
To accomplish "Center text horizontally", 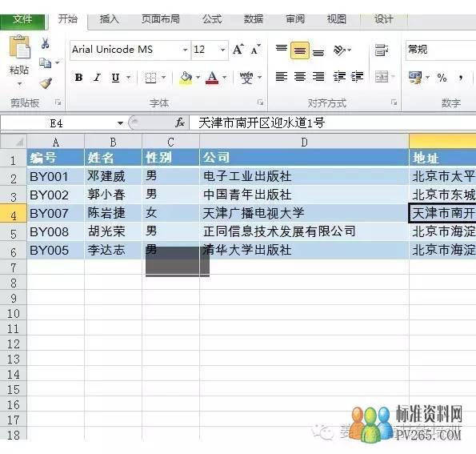I will coord(300,76).
